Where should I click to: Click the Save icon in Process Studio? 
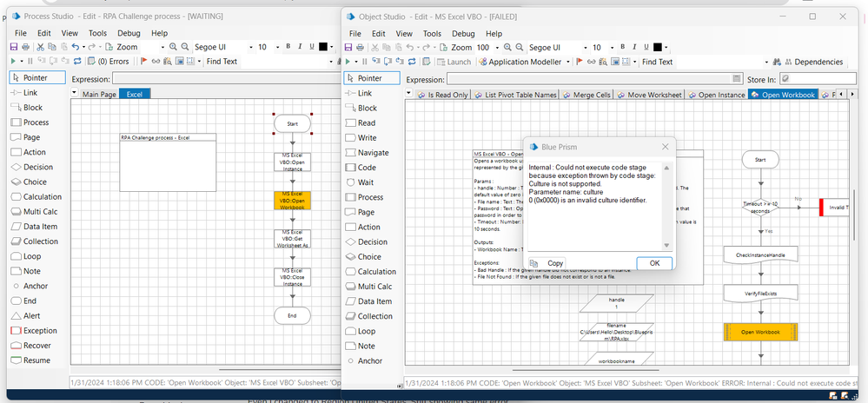tap(14, 47)
